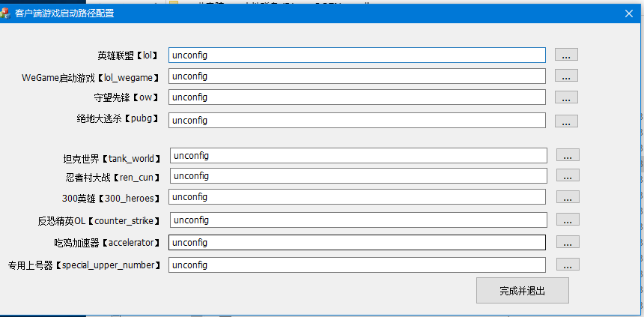Focus the 坦克世界【tank_world】 input field
Screen dimensions: 644x317
tap(358, 155)
